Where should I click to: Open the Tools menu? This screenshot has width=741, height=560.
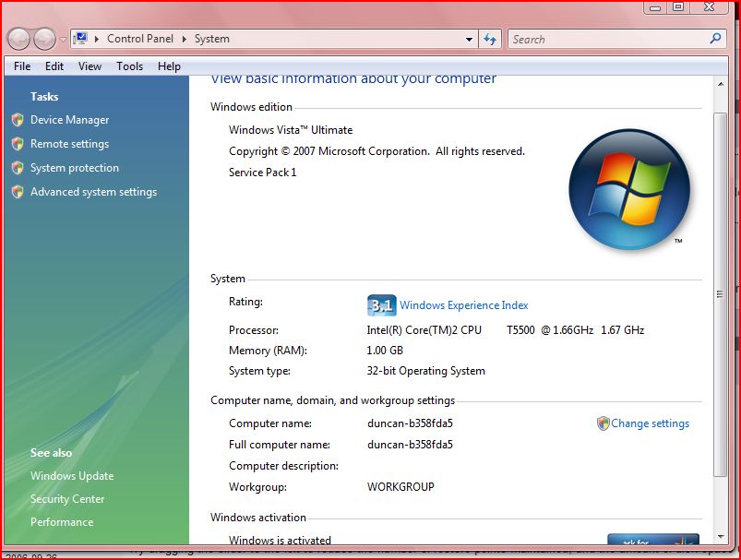pyautogui.click(x=129, y=66)
